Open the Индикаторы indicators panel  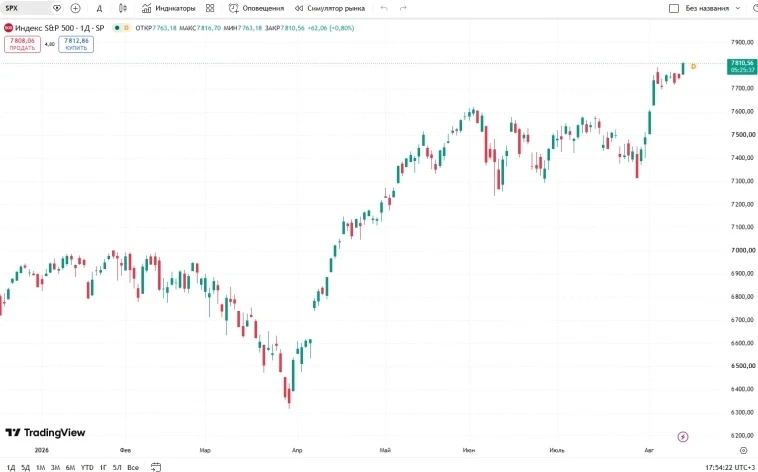(x=169, y=8)
